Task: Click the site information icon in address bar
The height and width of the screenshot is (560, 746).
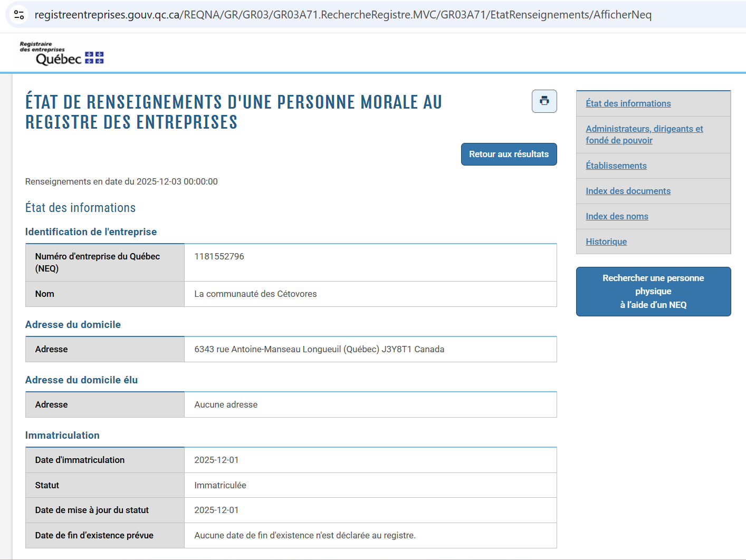Action: click(x=19, y=15)
